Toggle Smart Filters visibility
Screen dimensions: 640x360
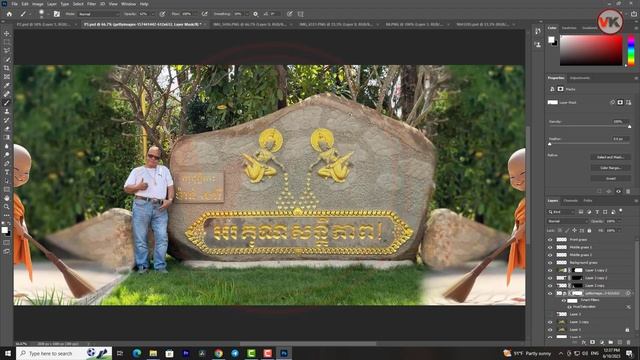click(564, 301)
